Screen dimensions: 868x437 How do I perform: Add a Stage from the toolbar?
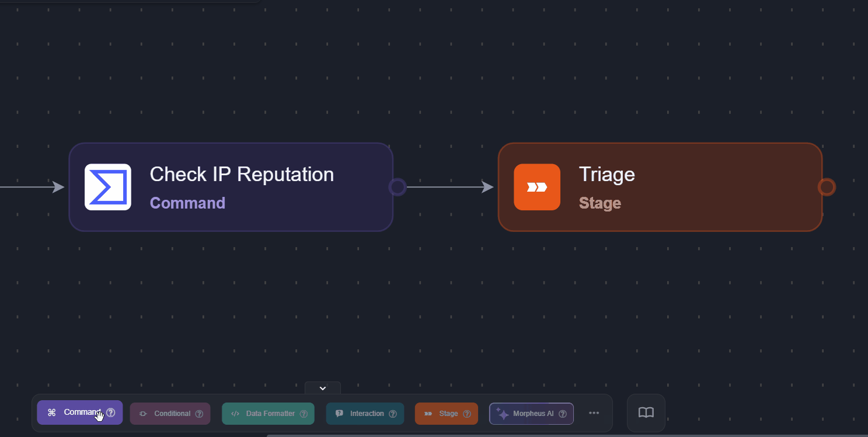click(x=442, y=414)
